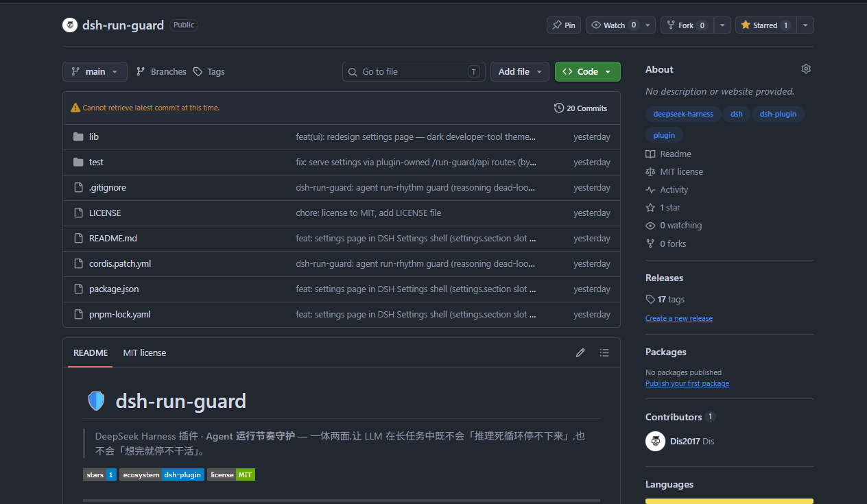Select the plugin topic tag
Image resolution: width=867 pixels, height=504 pixels.
(x=664, y=135)
